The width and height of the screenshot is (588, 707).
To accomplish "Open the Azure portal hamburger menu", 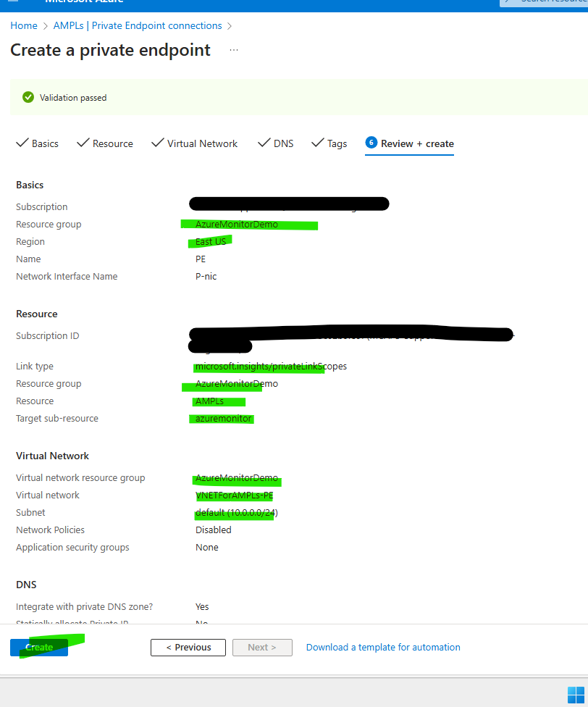I will click(x=12, y=2).
